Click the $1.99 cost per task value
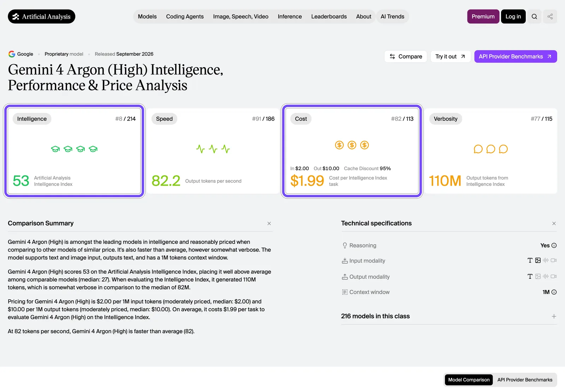The width and height of the screenshot is (565, 392). tap(307, 181)
